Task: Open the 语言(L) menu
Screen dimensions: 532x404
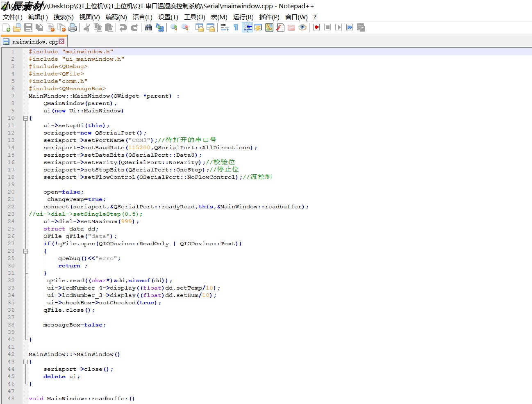Action: click(142, 17)
